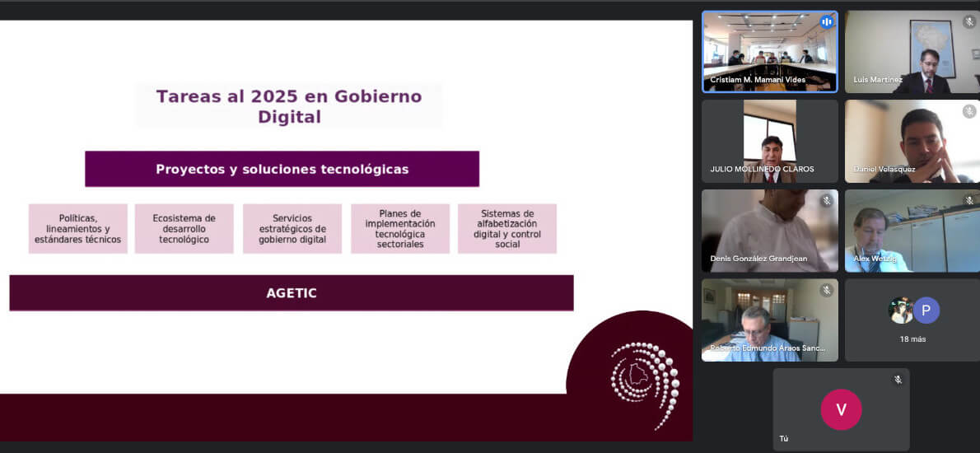The image size is (980, 453).
Task: Click 'Cristiam M. Mamani Vides' name label
Action: 758,80
